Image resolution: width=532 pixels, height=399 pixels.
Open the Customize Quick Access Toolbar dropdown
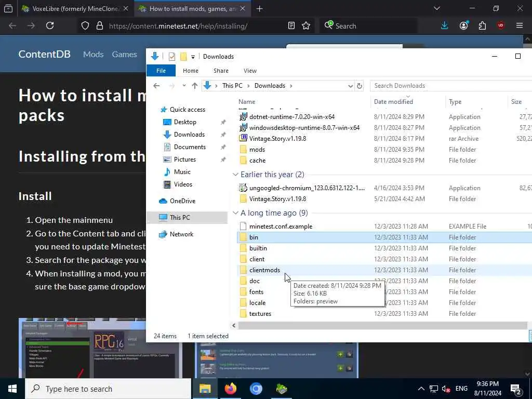click(193, 57)
